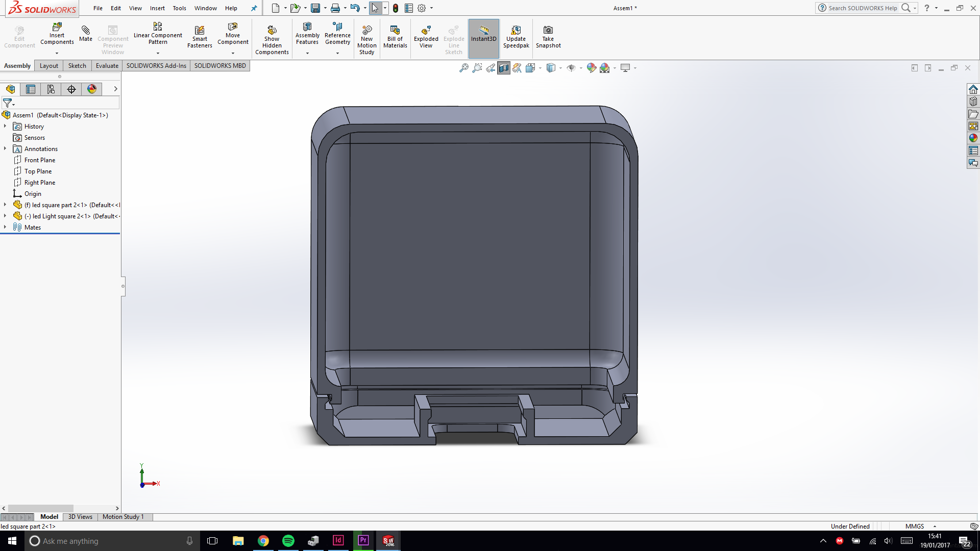Viewport: 980px width, 551px height.
Task: Click Show Hidden Components
Action: (272, 40)
